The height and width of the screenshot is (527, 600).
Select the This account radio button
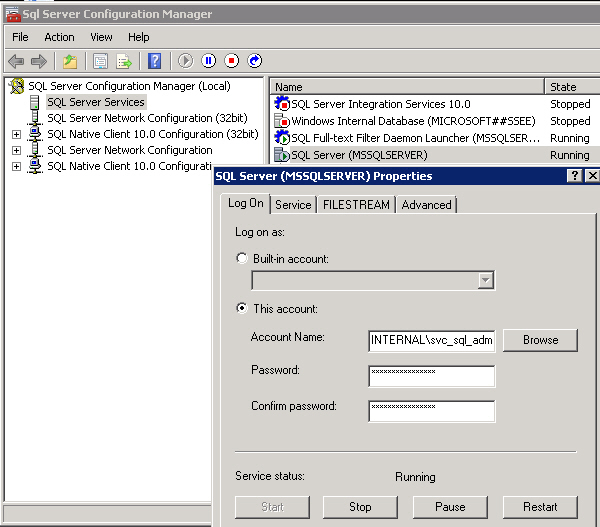click(x=242, y=308)
